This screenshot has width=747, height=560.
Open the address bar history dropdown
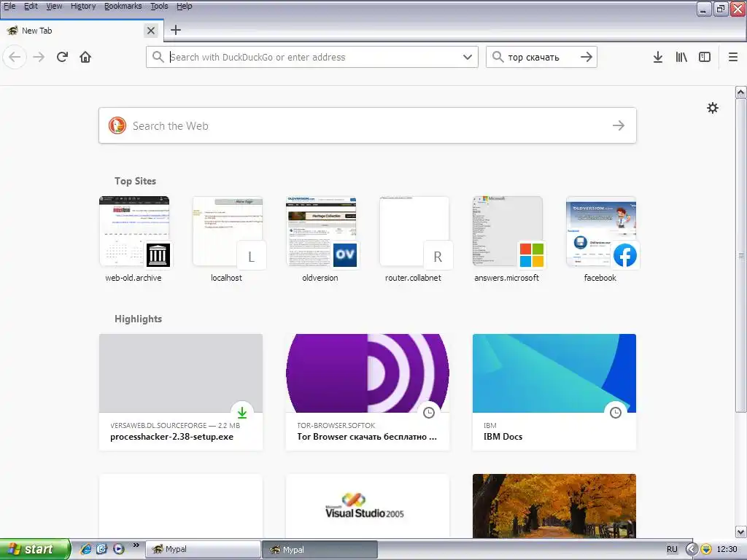point(468,57)
